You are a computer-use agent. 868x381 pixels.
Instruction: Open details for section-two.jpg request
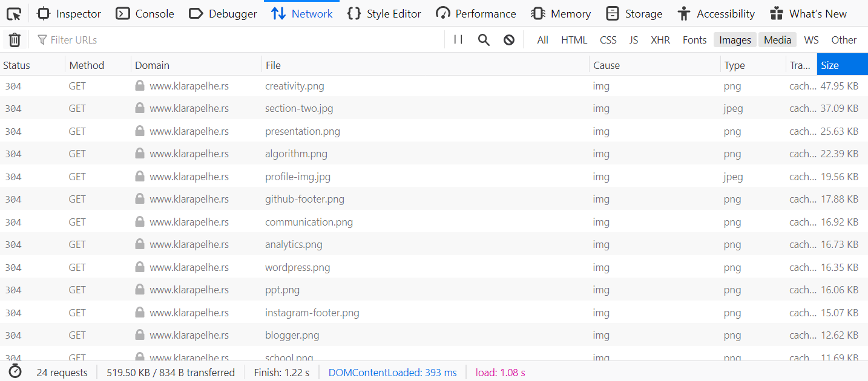click(299, 108)
